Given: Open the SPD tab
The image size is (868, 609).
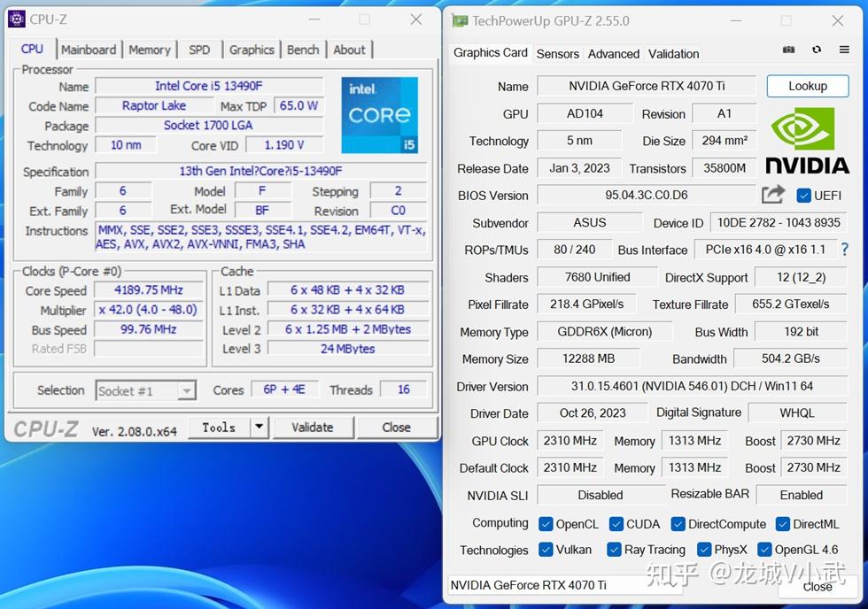Looking at the screenshot, I should [x=199, y=50].
